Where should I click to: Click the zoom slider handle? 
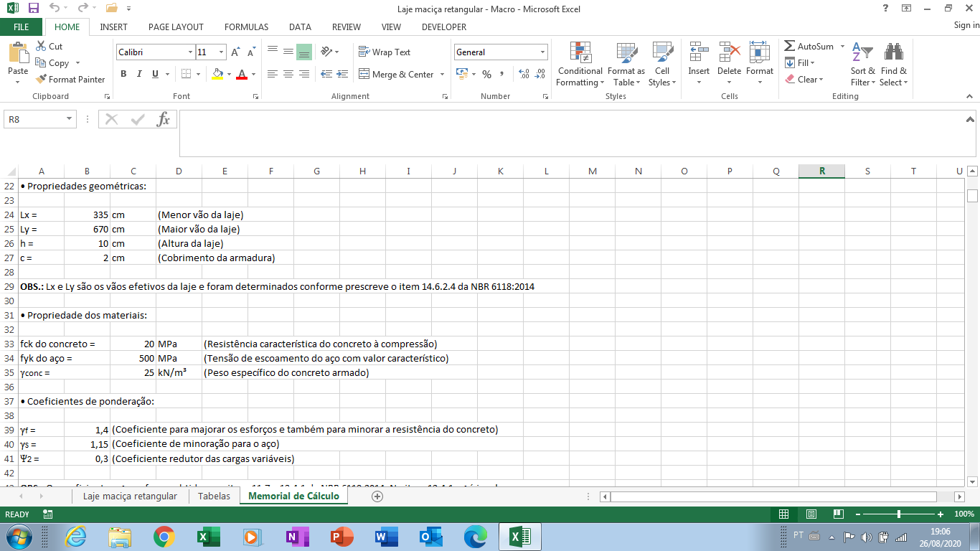[x=899, y=514]
